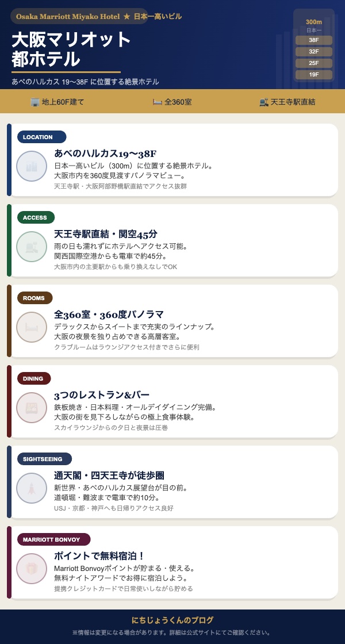Select the ROOMS category badge

point(34,298)
